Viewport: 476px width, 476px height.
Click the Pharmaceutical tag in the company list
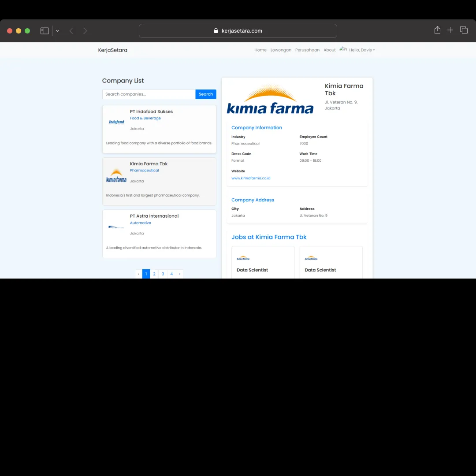(x=144, y=170)
